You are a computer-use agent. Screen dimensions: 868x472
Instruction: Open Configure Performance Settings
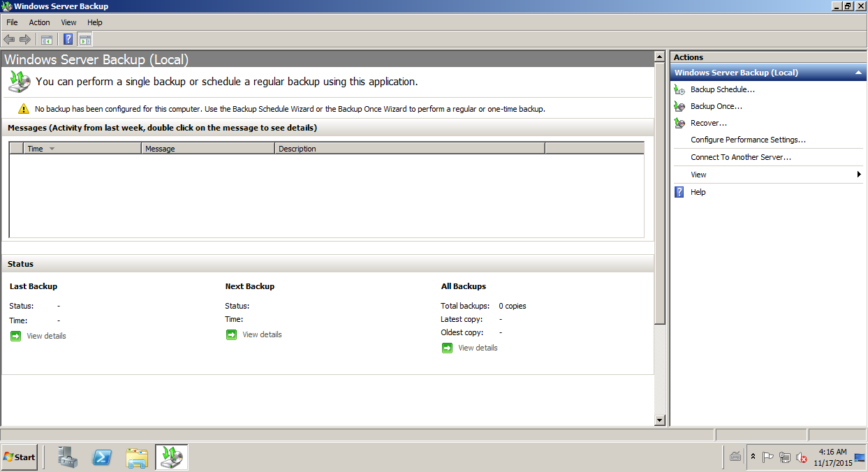(748, 140)
